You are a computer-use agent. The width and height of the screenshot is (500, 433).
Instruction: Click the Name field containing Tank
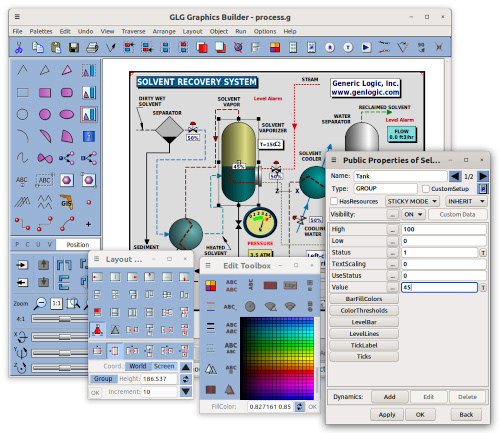click(x=400, y=176)
